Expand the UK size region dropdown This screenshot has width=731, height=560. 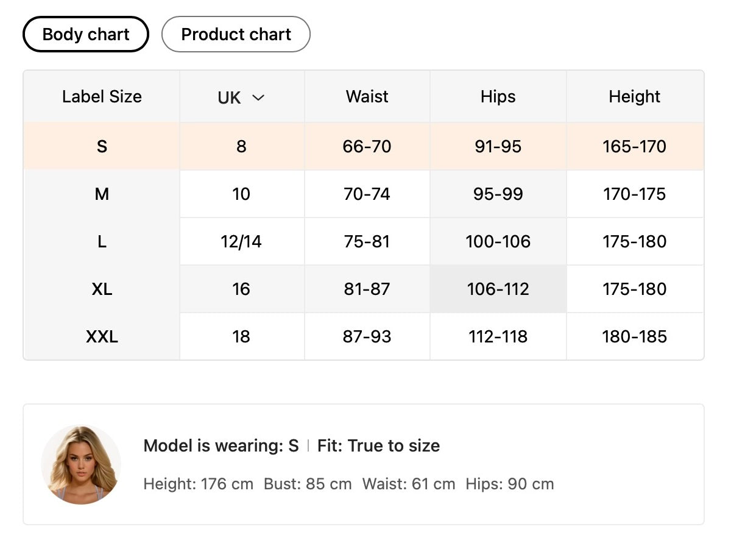[241, 97]
